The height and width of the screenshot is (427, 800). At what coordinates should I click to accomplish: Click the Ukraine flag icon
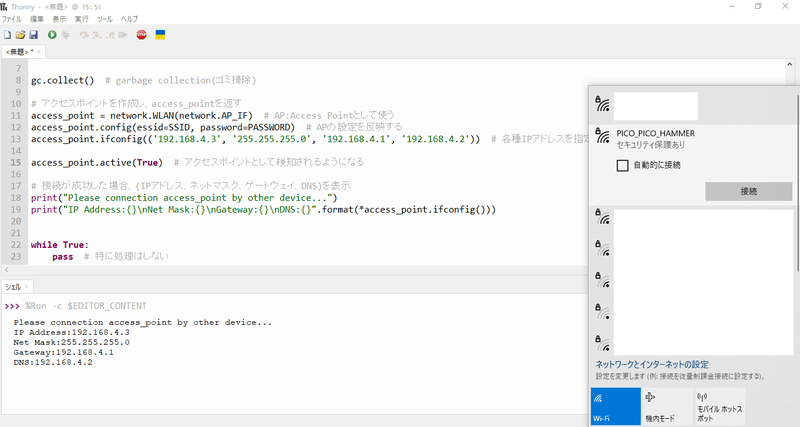pos(160,34)
